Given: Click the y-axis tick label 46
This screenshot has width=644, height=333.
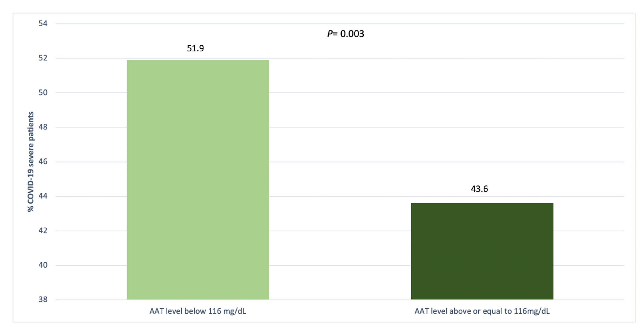Looking at the screenshot, I should [43, 161].
